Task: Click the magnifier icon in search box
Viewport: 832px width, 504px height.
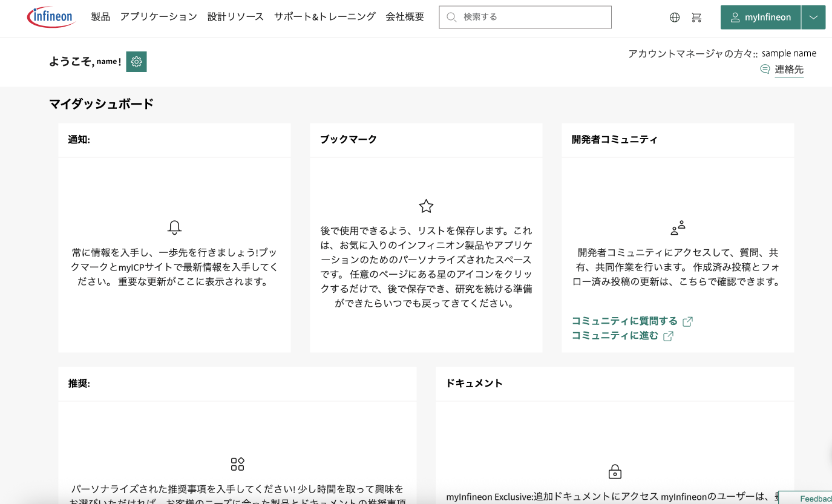Action: point(451,18)
